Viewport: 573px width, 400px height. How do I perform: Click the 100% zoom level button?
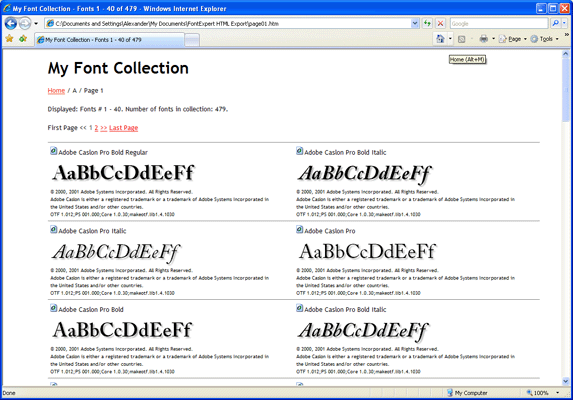pyautogui.click(x=537, y=393)
